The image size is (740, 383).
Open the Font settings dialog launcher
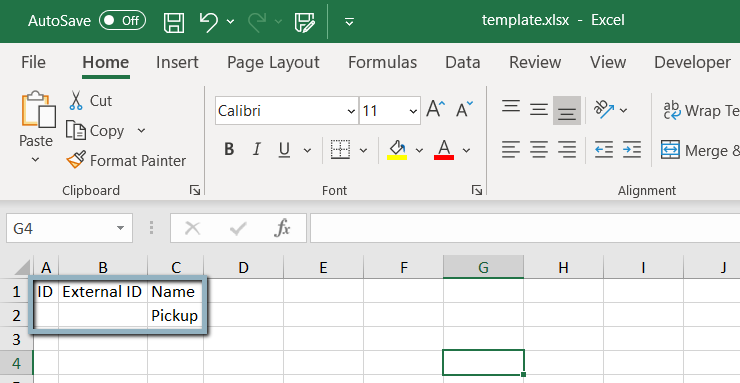pyautogui.click(x=477, y=190)
